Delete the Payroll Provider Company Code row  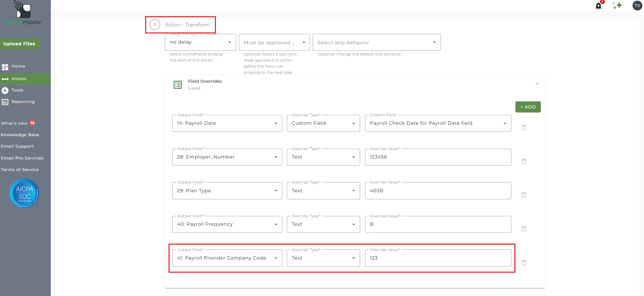coord(524,263)
